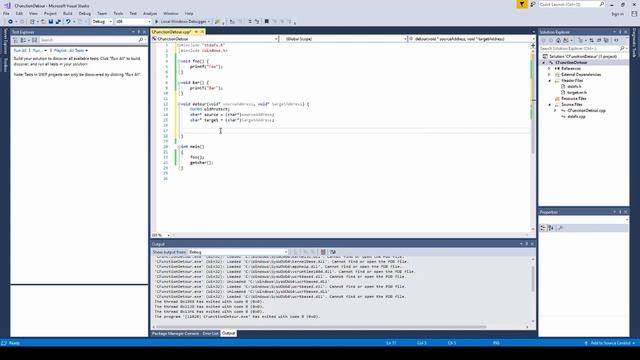Open the Analyze menu
Image resolution: width=640 pixels, height=360 pixels.
(x=150, y=13)
